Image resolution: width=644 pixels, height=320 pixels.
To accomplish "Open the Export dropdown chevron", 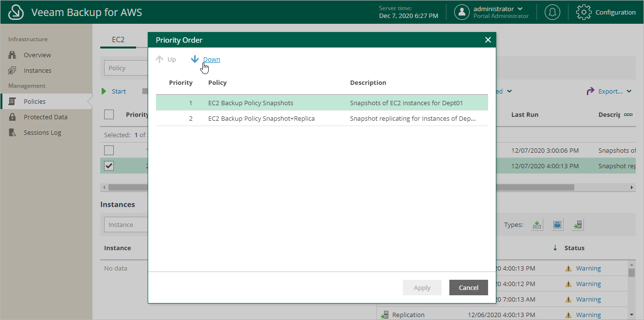I will tap(629, 91).
